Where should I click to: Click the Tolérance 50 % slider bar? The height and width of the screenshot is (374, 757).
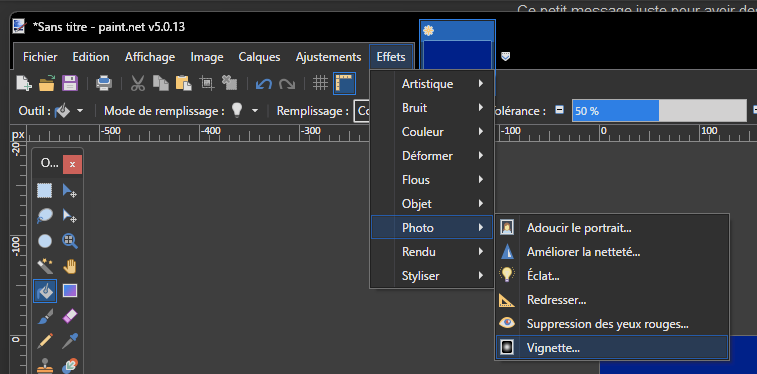pos(659,111)
